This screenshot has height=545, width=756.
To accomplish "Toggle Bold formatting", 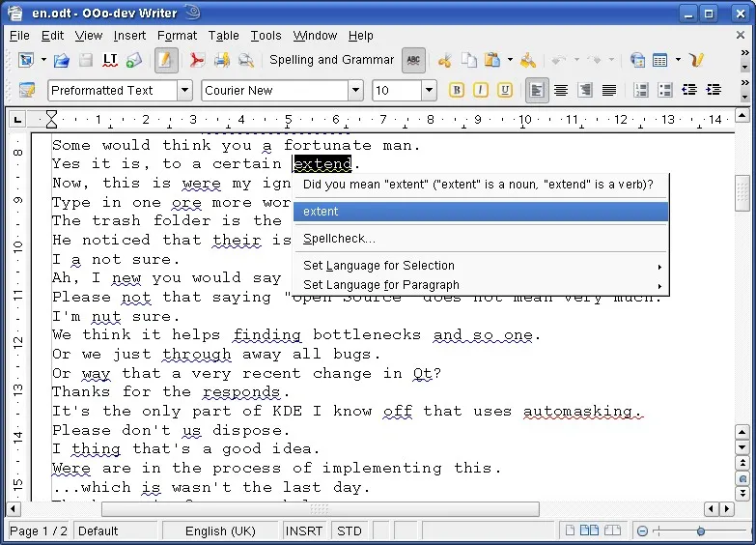I will (x=457, y=90).
